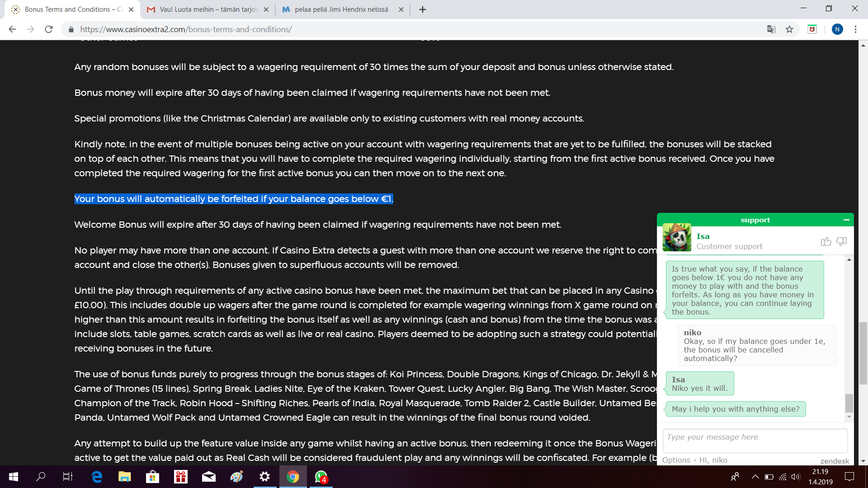Open the clock showing 21.19
Image resolution: width=868 pixels, height=488 pixels.
[821, 477]
